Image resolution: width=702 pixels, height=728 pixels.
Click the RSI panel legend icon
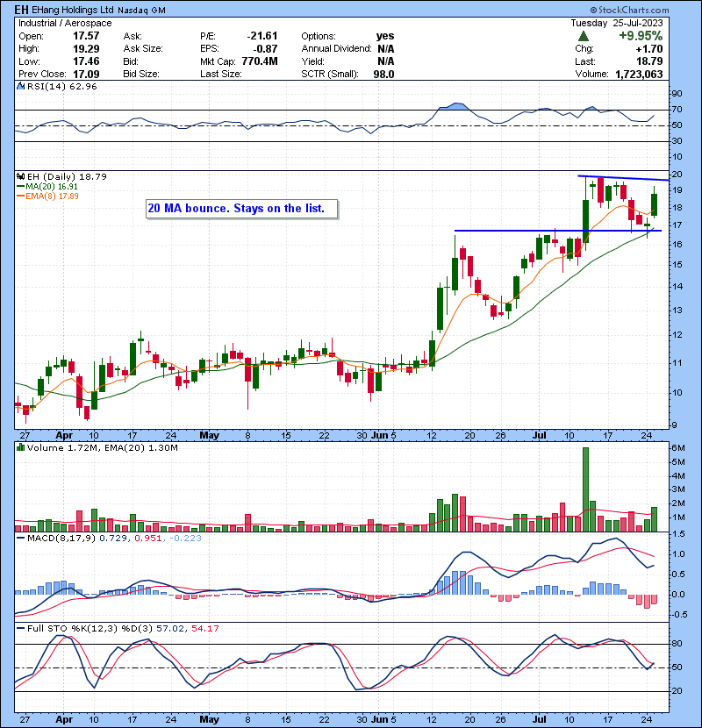[20, 86]
